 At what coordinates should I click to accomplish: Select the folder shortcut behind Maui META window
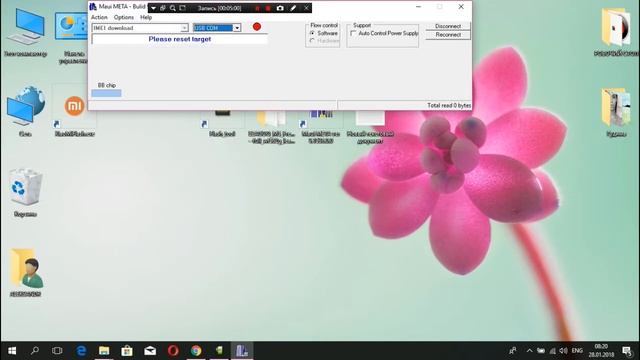271,127
